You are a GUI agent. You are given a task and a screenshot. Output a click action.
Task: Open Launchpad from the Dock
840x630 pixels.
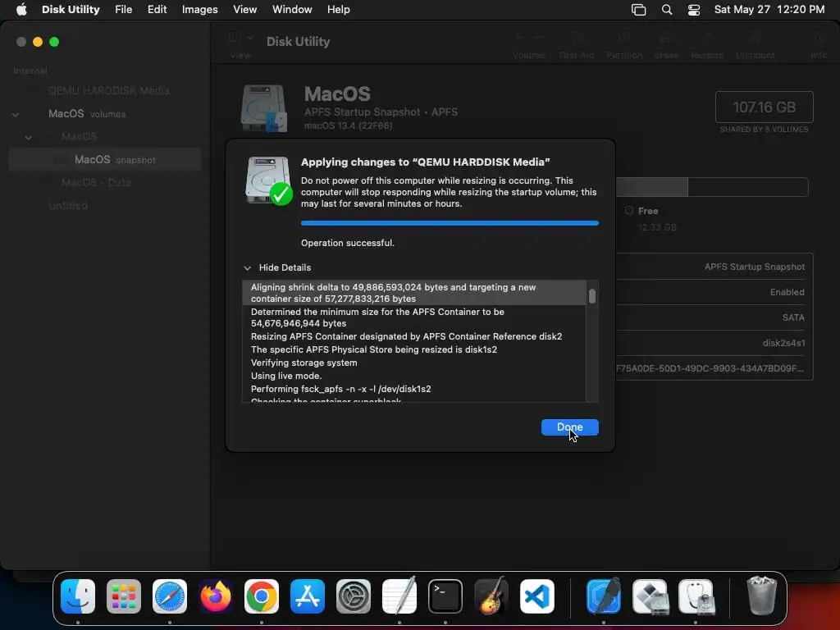(124, 596)
